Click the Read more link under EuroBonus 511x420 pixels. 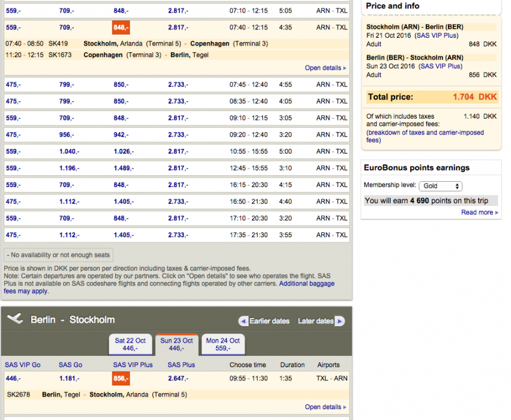(x=477, y=212)
